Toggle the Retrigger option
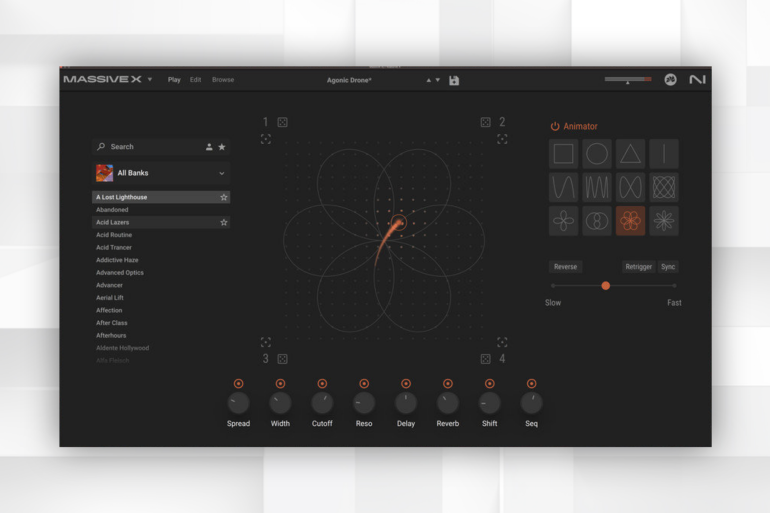Screen dimensions: 770x513 click(x=638, y=267)
